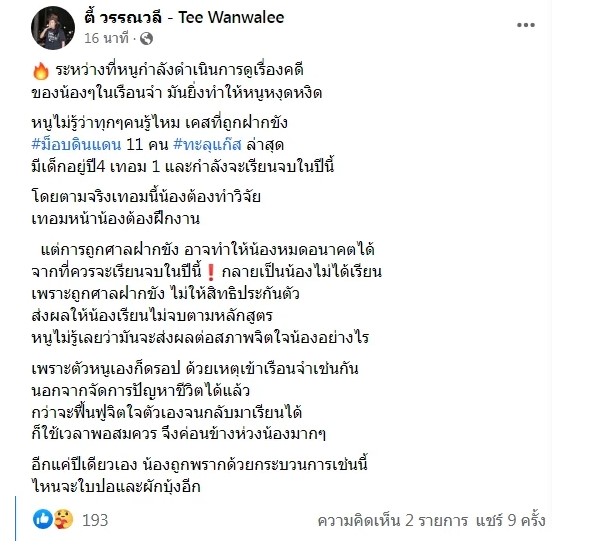Image resolution: width=604 pixels, height=549 pixels.
Task: Click the final line ไหนจะใบปอและผักบุ้งอีก
Action: click(116, 487)
